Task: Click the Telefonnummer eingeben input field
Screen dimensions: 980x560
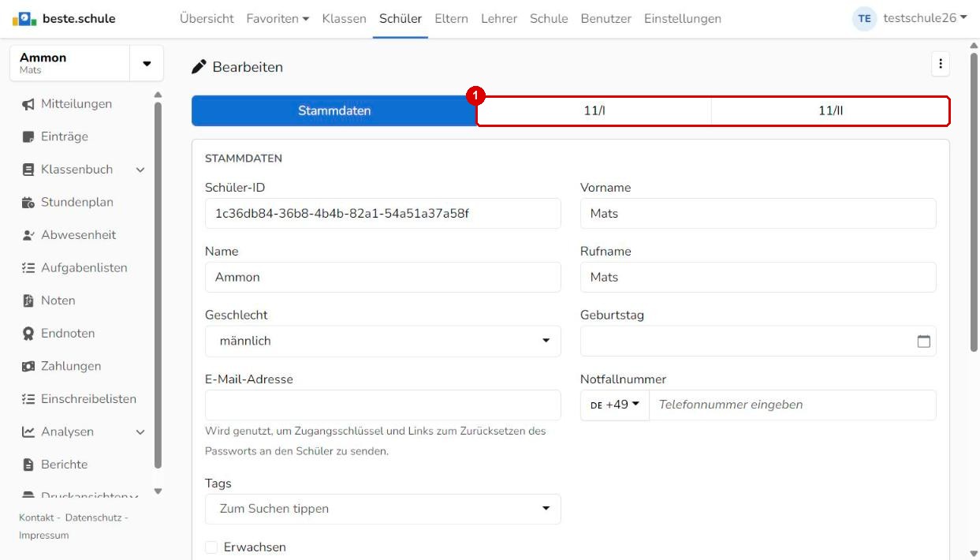Action: [x=793, y=405]
